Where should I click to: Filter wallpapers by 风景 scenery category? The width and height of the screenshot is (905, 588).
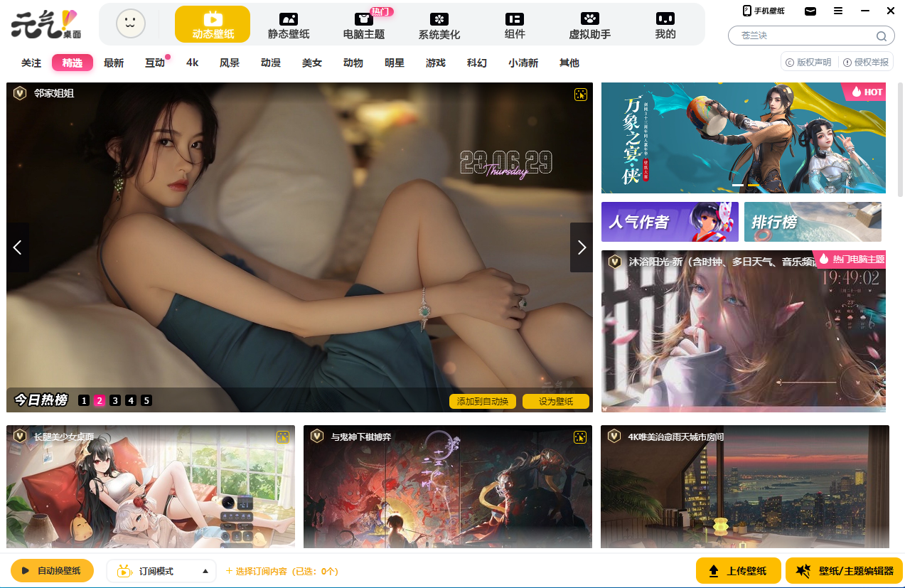click(230, 63)
